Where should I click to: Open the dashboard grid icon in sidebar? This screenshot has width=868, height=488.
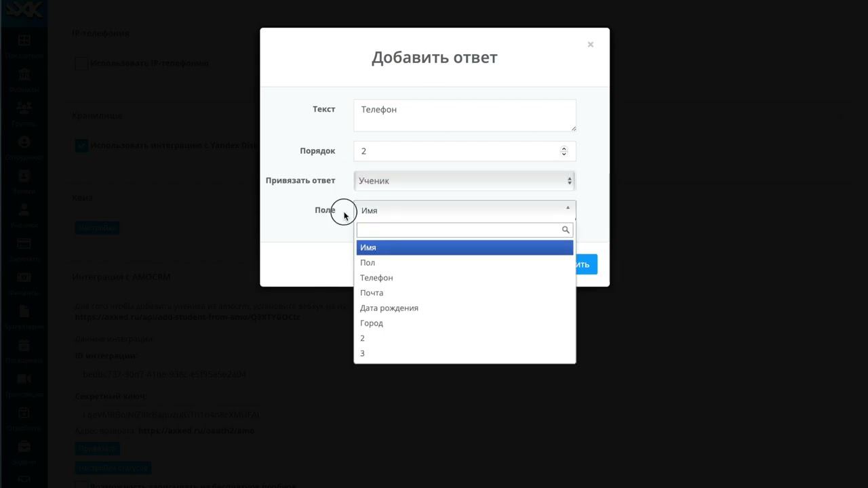(x=24, y=40)
